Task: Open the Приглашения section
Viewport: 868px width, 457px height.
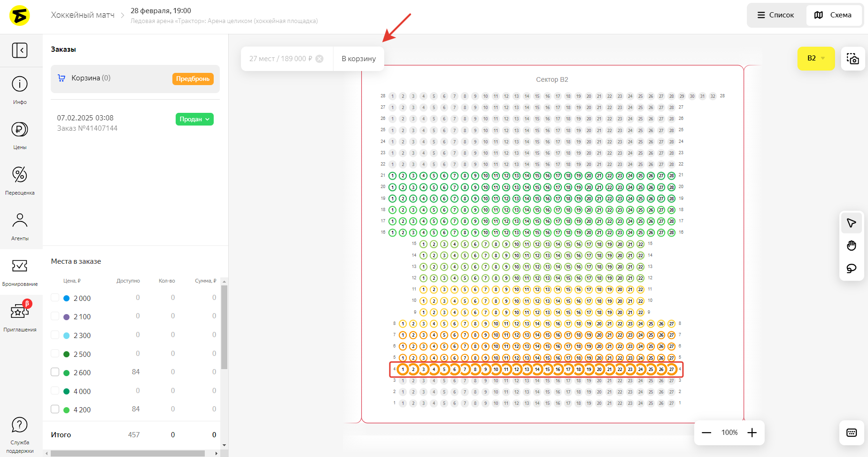Action: [x=20, y=316]
